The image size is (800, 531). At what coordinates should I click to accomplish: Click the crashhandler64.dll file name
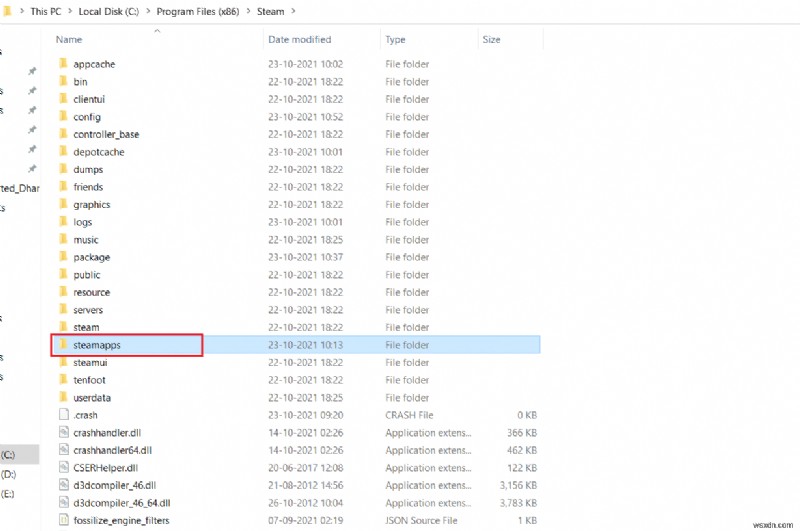[112, 450]
